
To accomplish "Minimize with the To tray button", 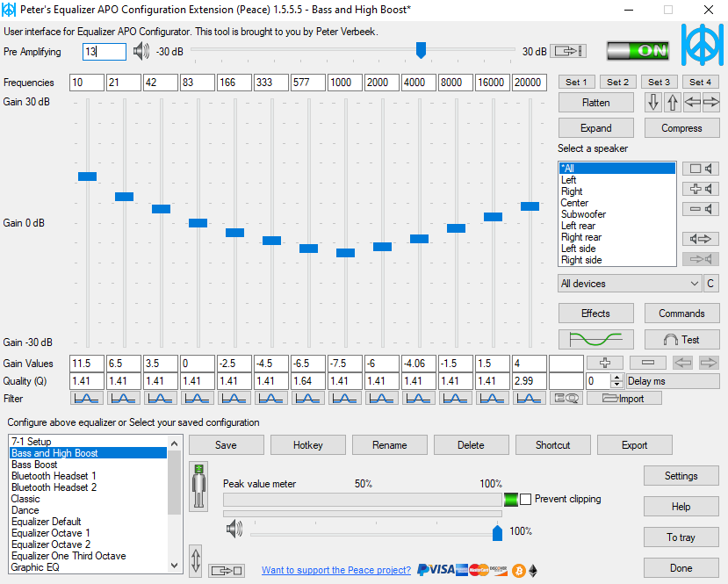I will 681,537.
